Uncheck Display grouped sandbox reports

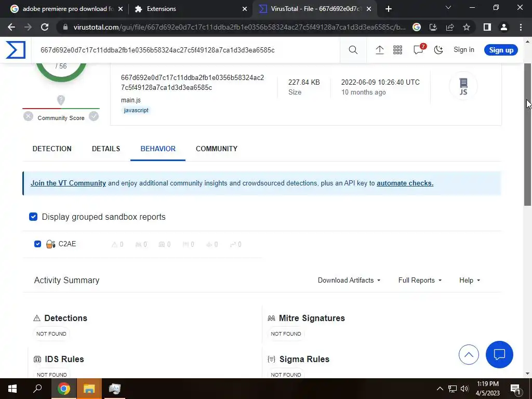click(33, 217)
